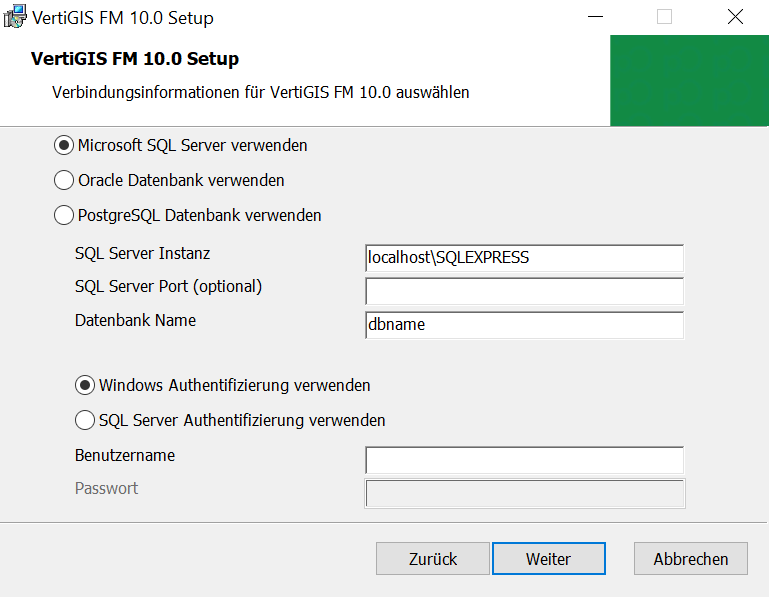This screenshot has width=769, height=597.
Task: Click the SQL Server Instanz label
Action: tap(142, 254)
